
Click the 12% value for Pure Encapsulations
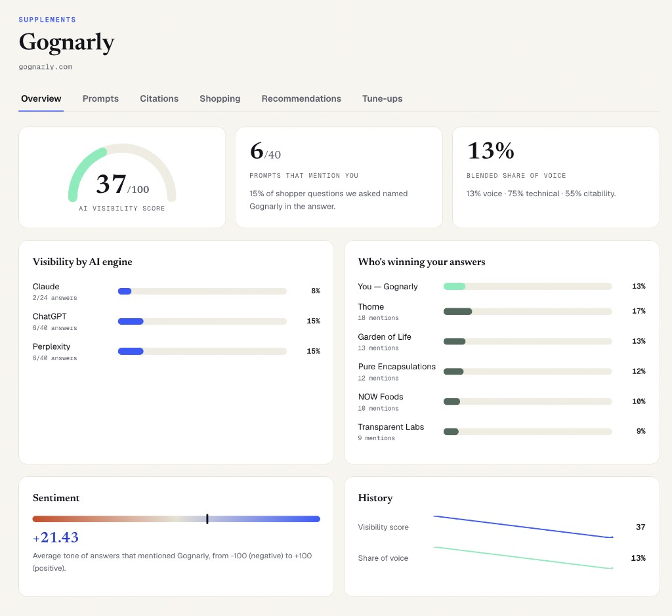(639, 371)
